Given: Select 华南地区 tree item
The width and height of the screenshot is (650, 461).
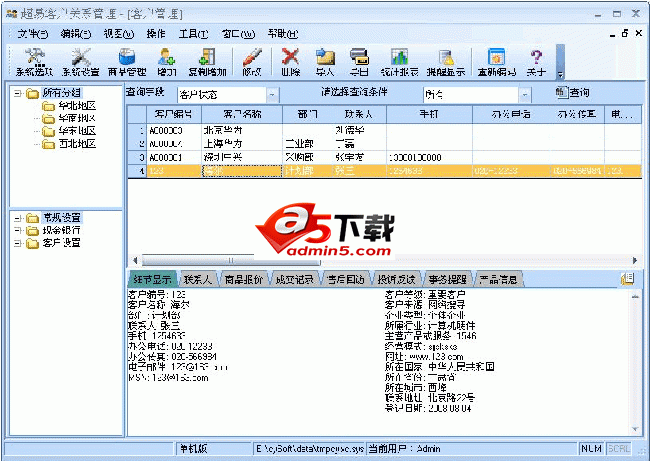Looking at the screenshot, I should click(x=77, y=119).
